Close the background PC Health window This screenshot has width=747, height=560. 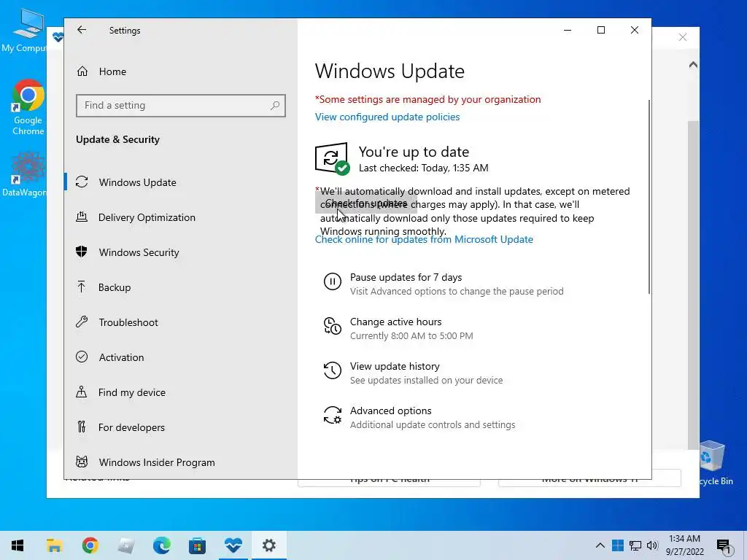click(683, 37)
